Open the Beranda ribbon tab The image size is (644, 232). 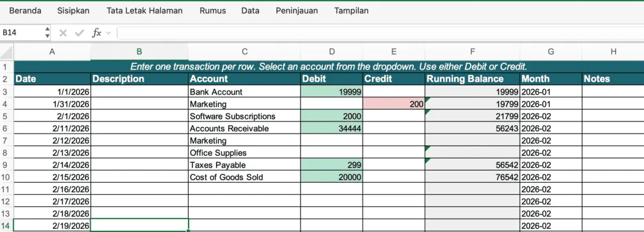point(25,11)
